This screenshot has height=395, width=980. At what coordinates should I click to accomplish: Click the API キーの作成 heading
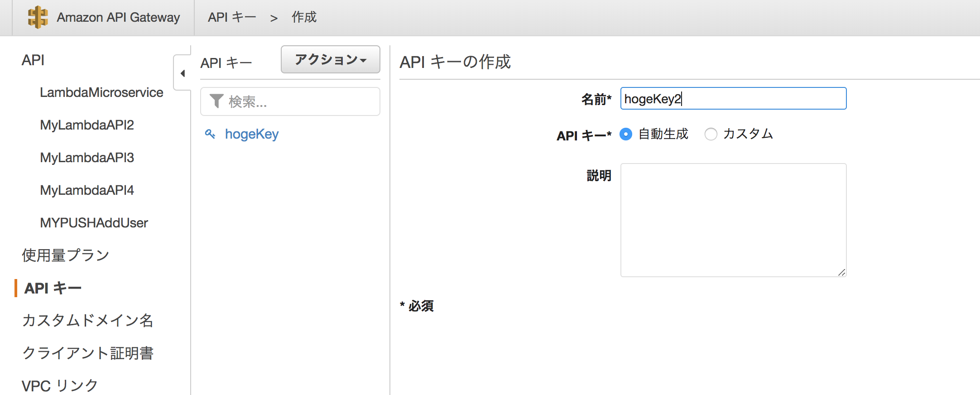(x=455, y=62)
